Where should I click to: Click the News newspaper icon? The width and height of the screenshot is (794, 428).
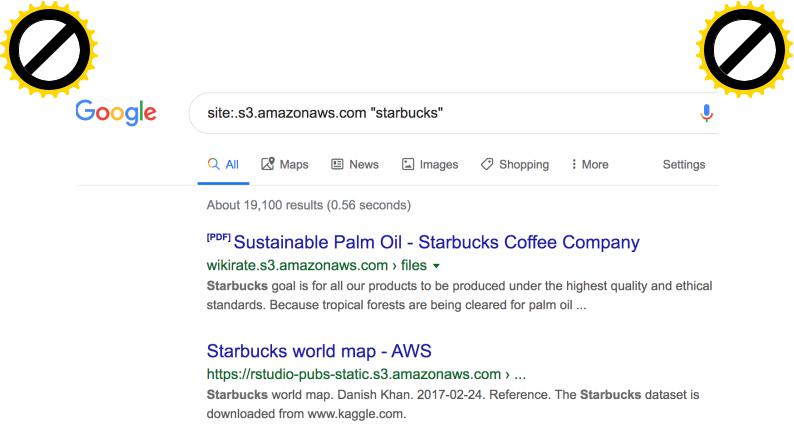[337, 164]
